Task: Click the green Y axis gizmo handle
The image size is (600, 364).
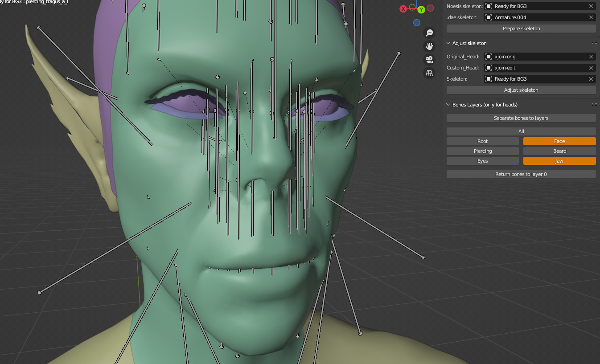Action: point(421,9)
